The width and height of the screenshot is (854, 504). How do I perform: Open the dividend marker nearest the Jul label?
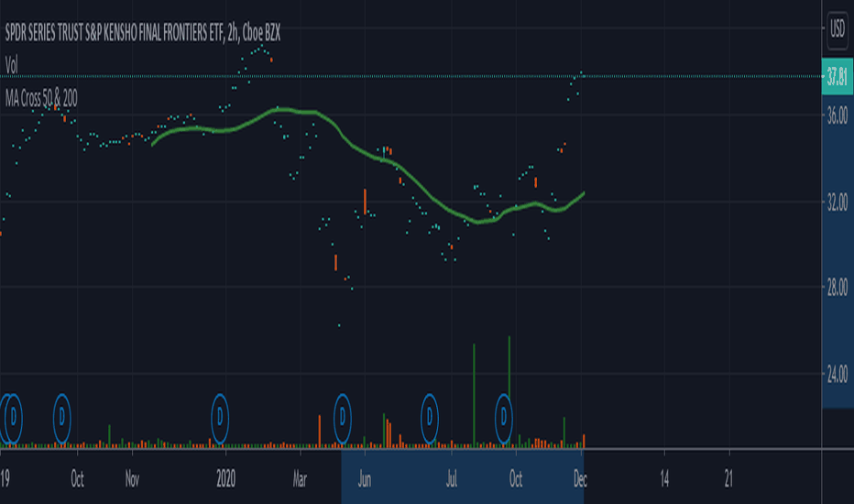point(430,418)
